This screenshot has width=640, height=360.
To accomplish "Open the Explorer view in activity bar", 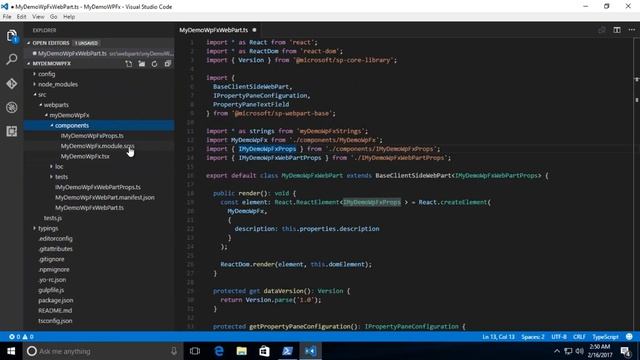I will [x=12, y=36].
